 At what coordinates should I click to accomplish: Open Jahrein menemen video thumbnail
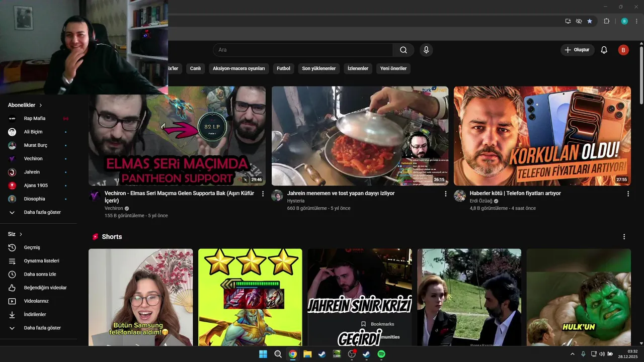pos(360,136)
